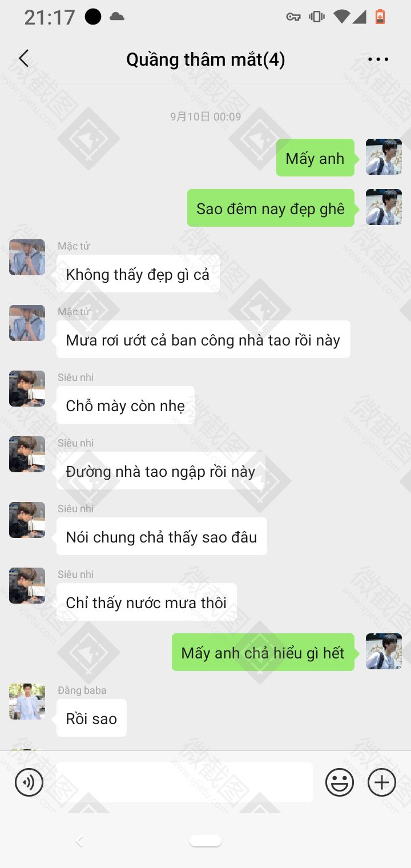
Task: Open the plus attachments panel
Action: (x=382, y=782)
